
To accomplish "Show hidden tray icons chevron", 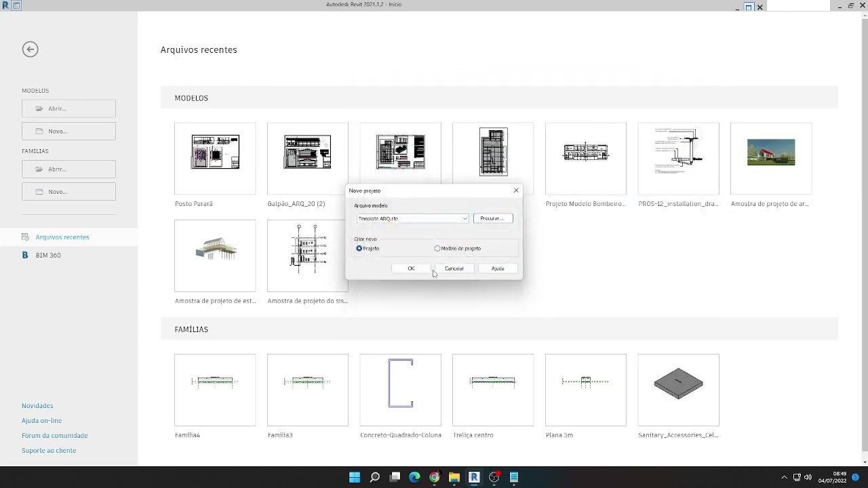I will tap(784, 477).
